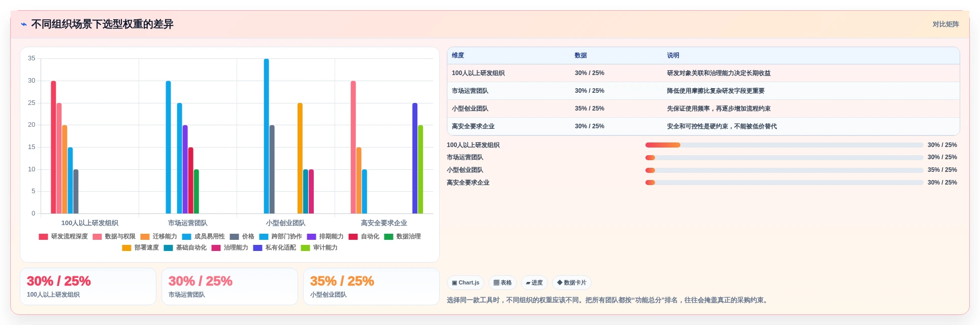The image size is (980, 325).
Task: Toggle the 排期能力 legend item
Action: (x=325, y=236)
